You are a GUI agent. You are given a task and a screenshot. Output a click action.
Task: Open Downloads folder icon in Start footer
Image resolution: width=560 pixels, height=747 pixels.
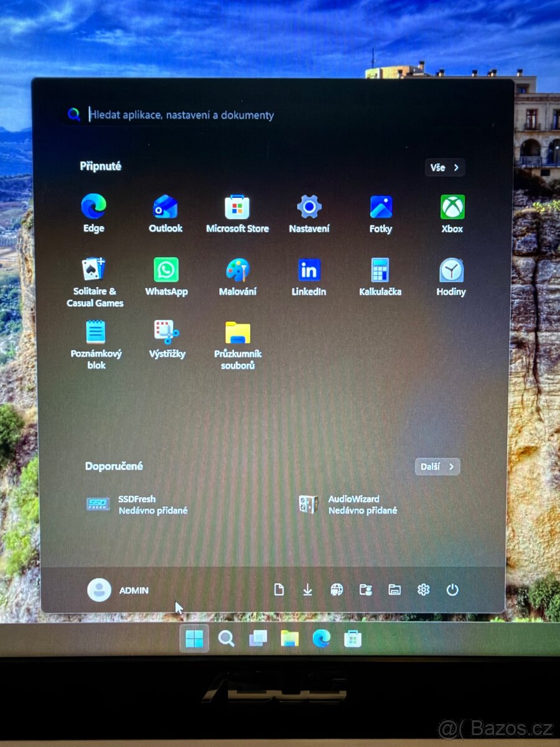click(x=307, y=590)
